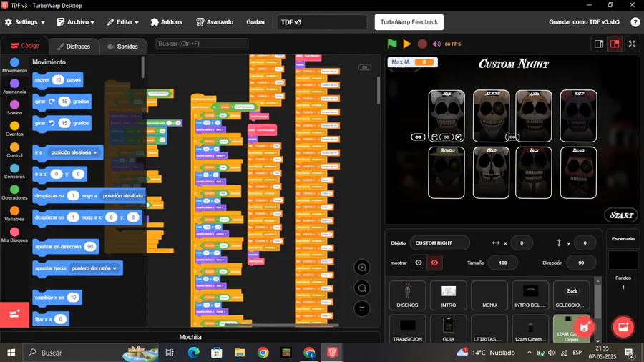This screenshot has width=644, height=362.
Task: Click the taskbar Buscar search box
Action: coord(90,353)
